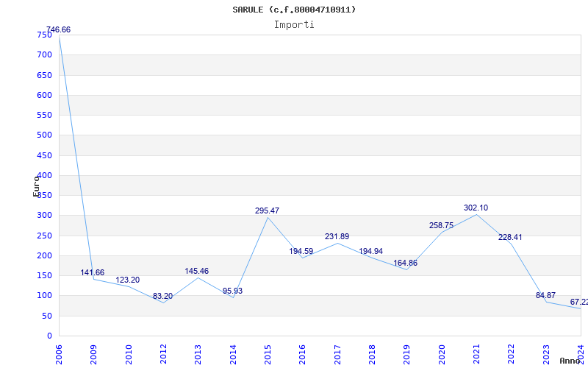Select the 145.46 value label
This screenshot has width=588, height=368.
pos(196,271)
